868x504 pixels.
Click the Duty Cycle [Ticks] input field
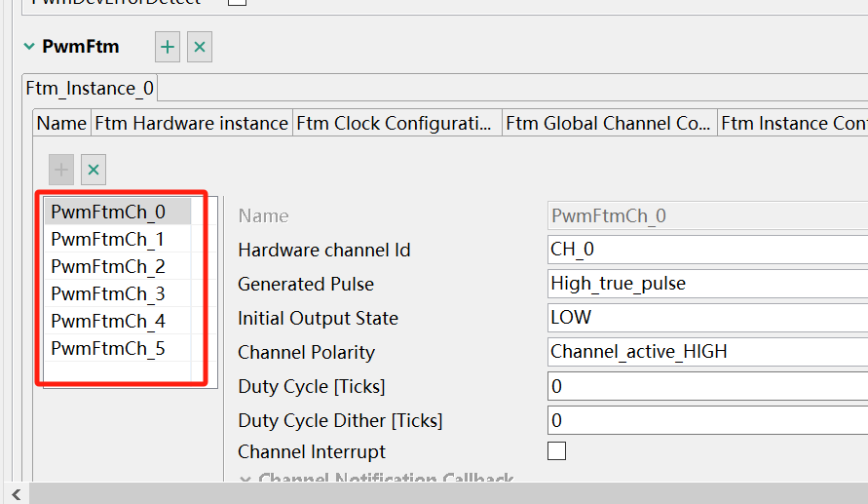coord(707,386)
